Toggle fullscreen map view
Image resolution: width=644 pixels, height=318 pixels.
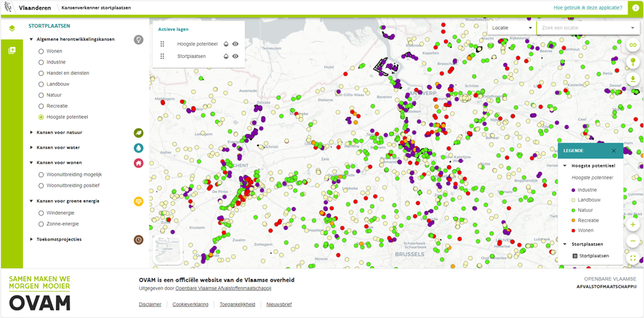[633, 258]
